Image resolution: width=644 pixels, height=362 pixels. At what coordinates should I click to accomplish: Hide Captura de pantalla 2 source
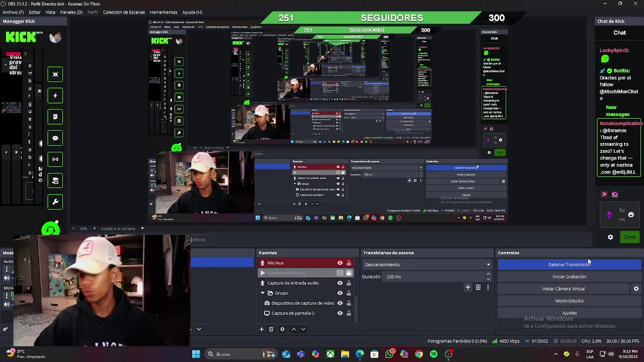(x=340, y=313)
